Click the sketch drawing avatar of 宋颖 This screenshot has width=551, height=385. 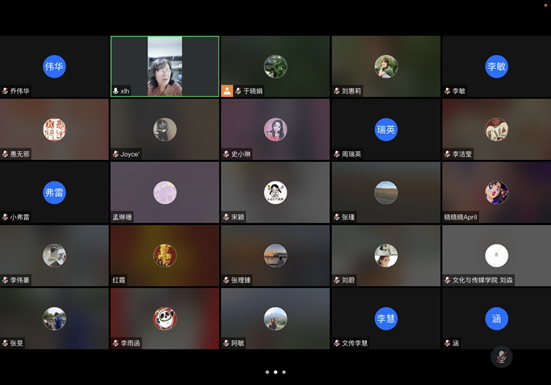click(276, 192)
